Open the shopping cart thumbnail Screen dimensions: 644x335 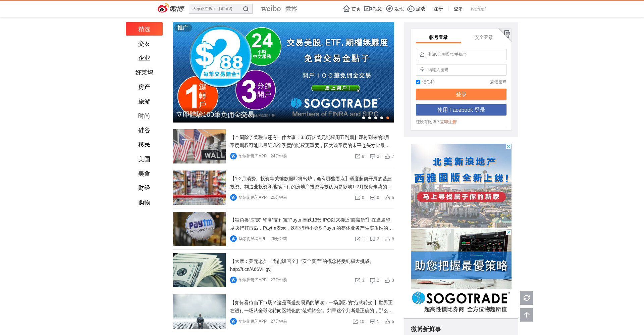pos(199,188)
